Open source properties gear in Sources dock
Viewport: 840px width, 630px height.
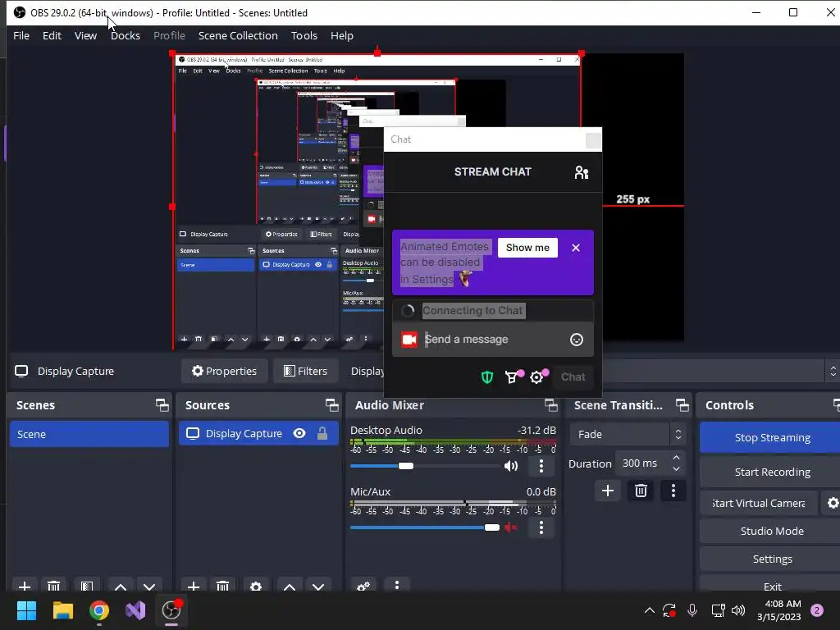(x=256, y=586)
